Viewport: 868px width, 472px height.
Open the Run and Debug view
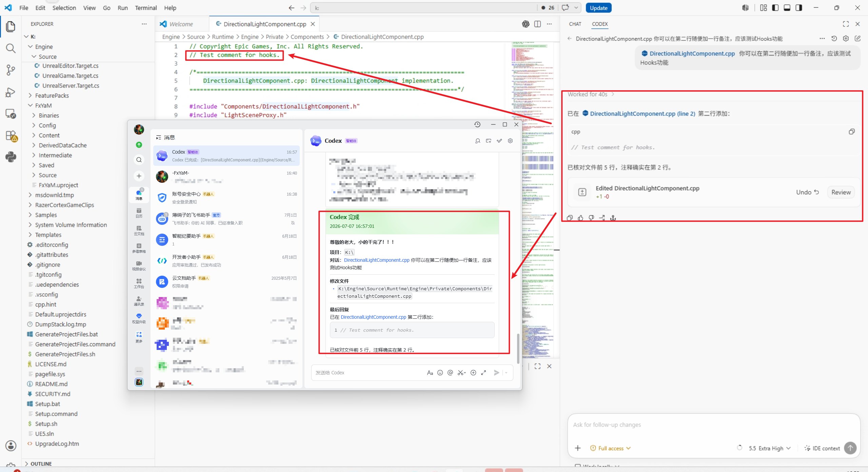(x=11, y=92)
